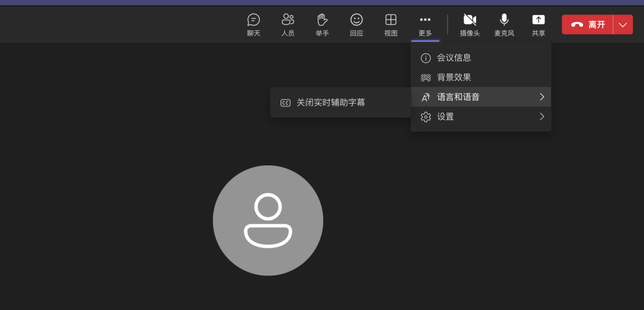The image size is (644, 310).
Task: Expand the leave options dropdown arrow
Action: pos(623,25)
